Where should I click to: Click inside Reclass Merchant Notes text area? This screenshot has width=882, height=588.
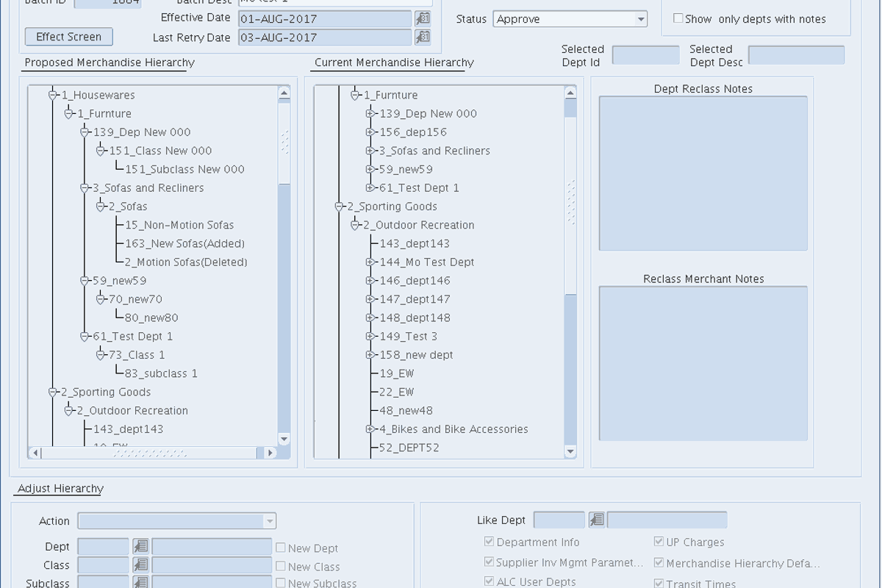703,363
